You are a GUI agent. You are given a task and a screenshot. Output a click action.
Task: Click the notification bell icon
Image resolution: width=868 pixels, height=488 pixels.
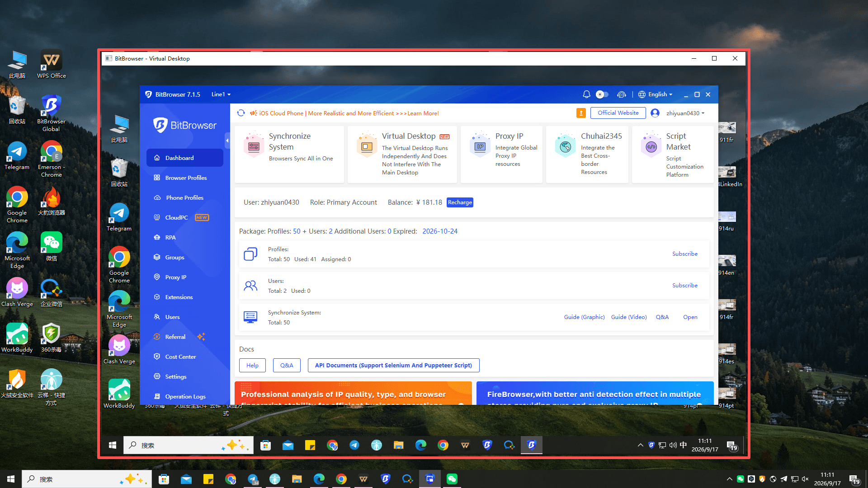click(x=586, y=94)
